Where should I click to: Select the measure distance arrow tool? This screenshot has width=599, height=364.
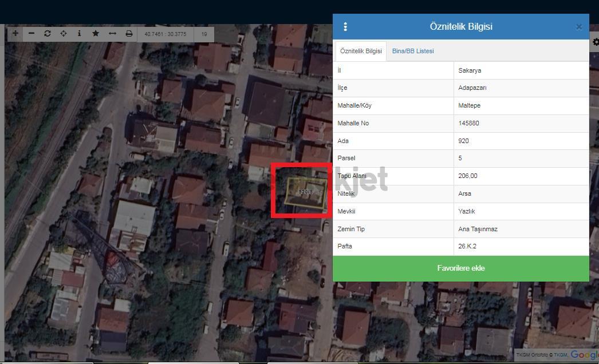click(112, 34)
